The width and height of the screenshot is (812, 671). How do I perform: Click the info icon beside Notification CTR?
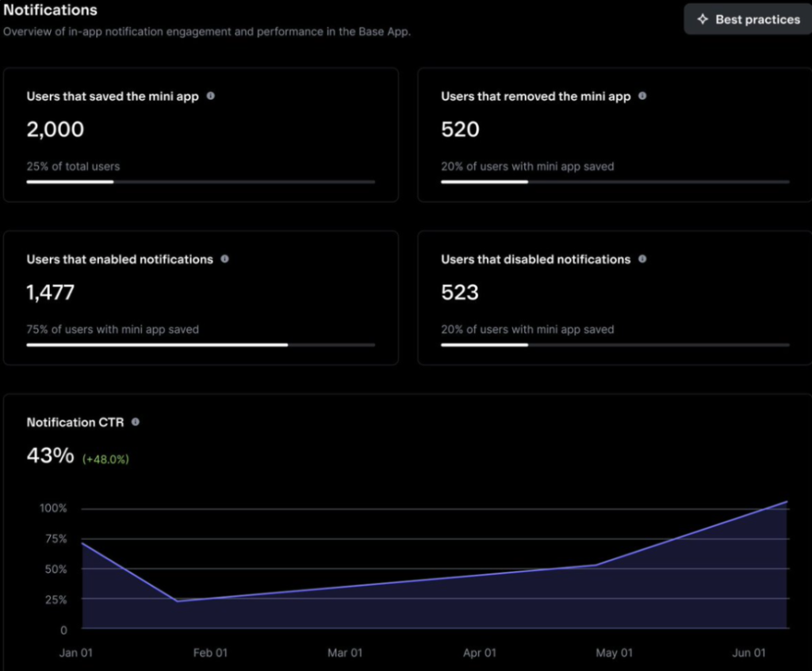pos(136,423)
